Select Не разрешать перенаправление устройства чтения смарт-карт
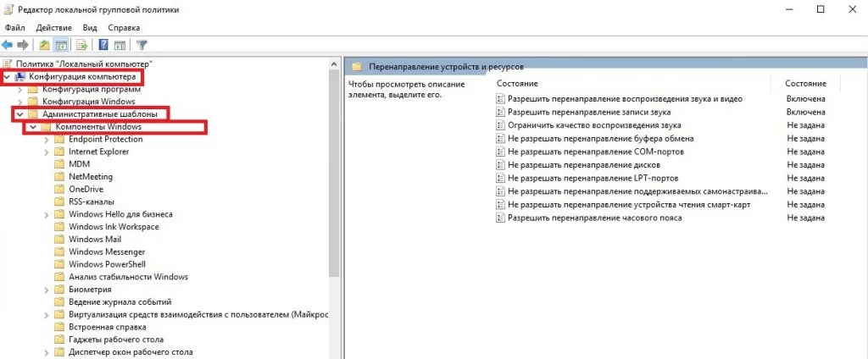 tap(629, 205)
